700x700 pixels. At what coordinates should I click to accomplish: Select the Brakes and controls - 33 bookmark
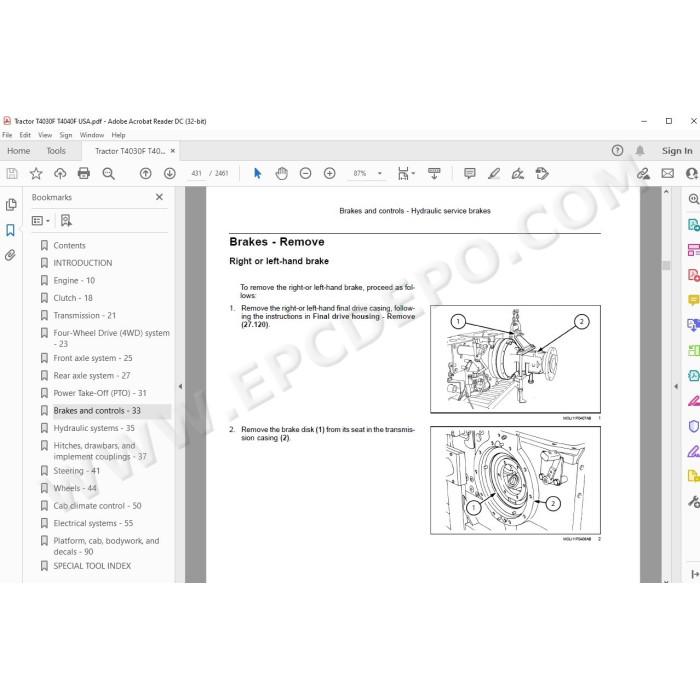(97, 411)
